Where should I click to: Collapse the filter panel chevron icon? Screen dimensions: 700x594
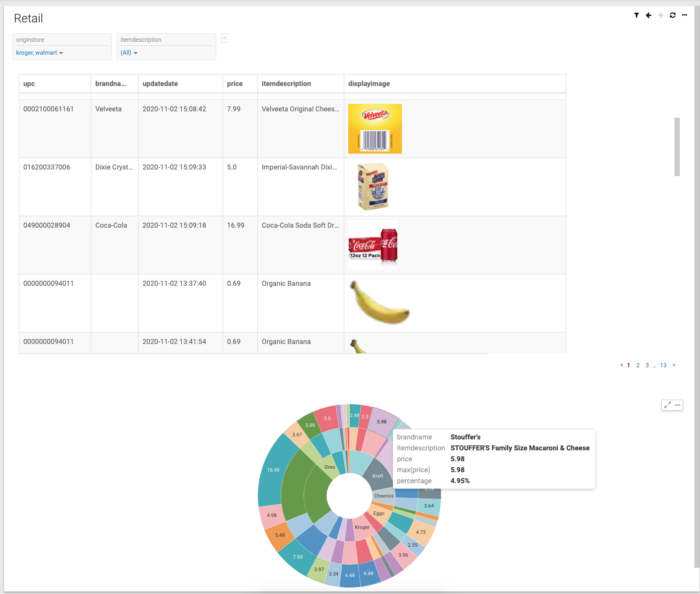(x=225, y=38)
